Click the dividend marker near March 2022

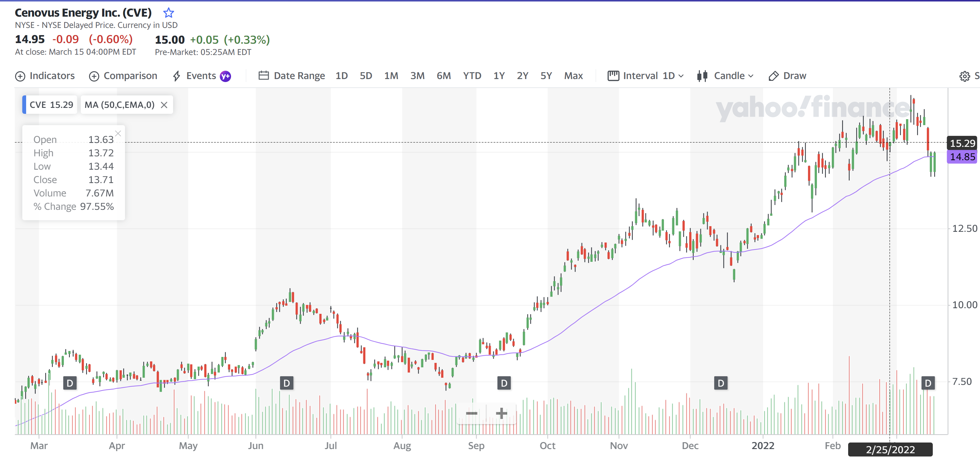928,383
